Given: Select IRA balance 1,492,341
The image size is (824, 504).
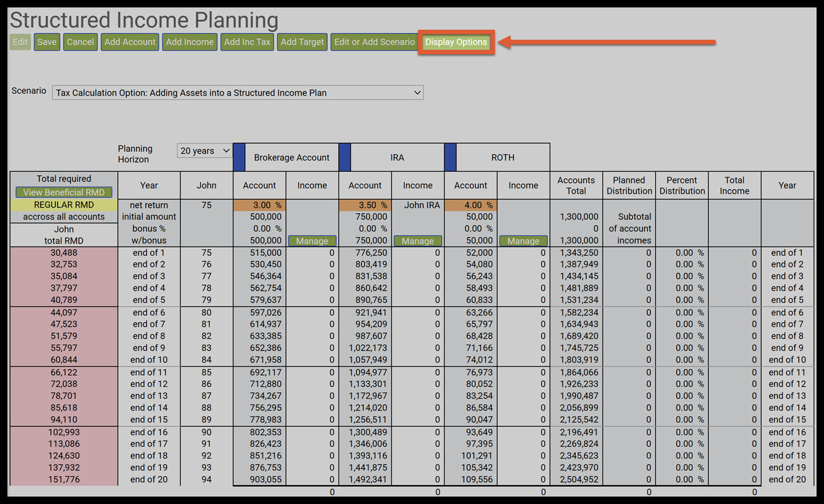Looking at the screenshot, I should (367, 480).
